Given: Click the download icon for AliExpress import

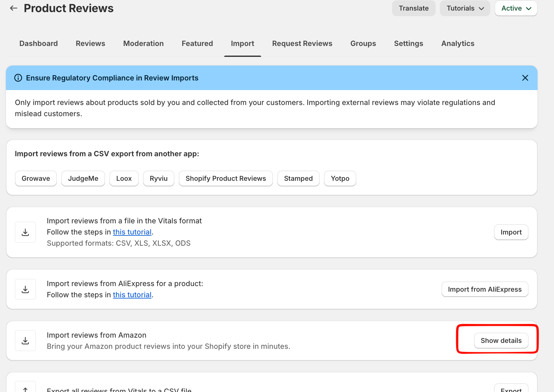Looking at the screenshot, I should click(25, 289).
